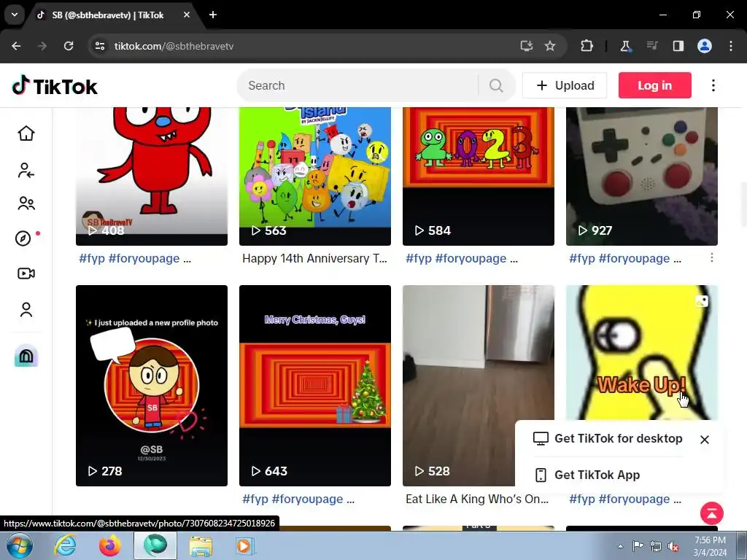Screen dimensions: 747x560
Task: Click the back-to-top red arrow button
Action: tap(712, 513)
